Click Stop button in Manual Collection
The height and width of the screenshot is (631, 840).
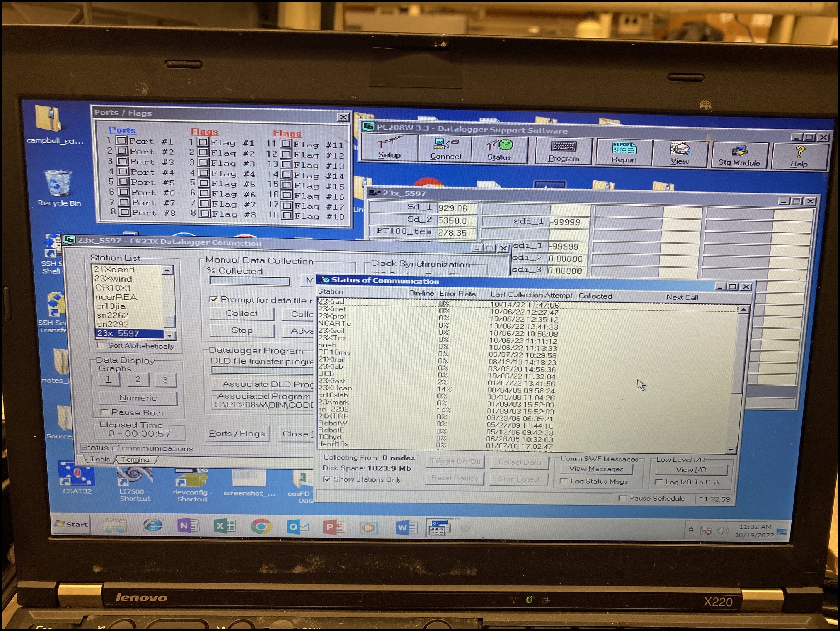coord(242,330)
